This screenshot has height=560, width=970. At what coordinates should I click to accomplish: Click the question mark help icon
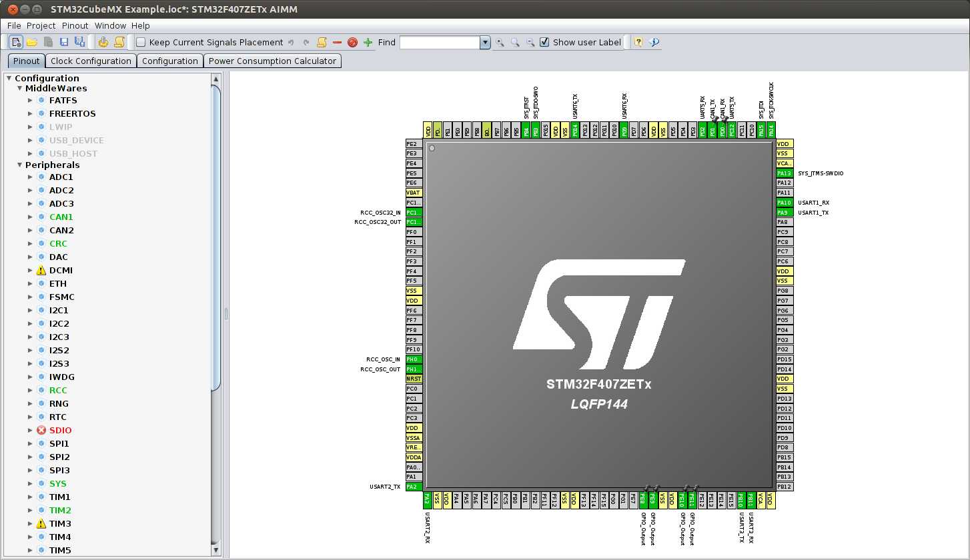tap(638, 42)
